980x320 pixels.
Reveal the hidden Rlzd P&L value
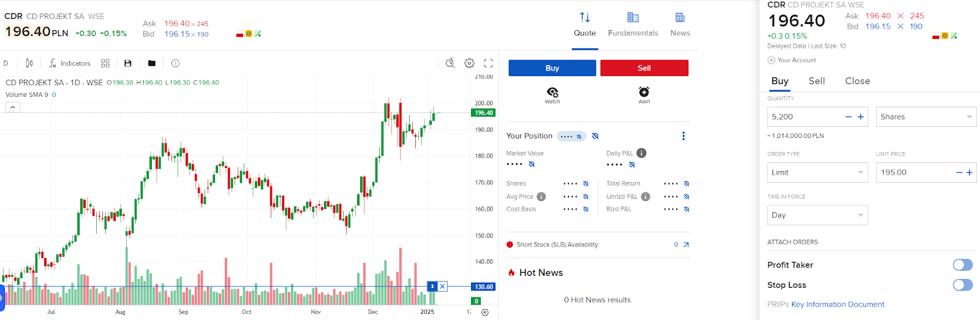tap(687, 209)
